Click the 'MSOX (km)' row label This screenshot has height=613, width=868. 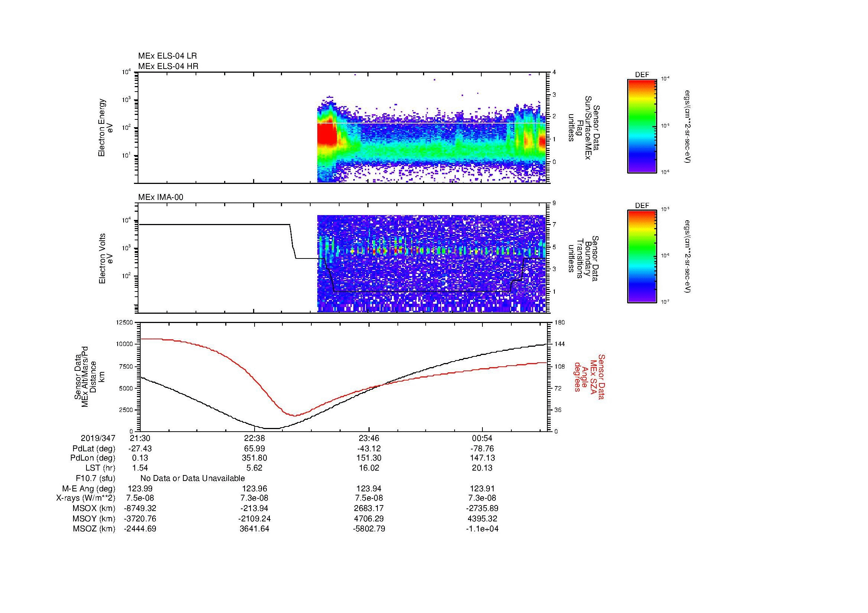pyautogui.click(x=94, y=509)
